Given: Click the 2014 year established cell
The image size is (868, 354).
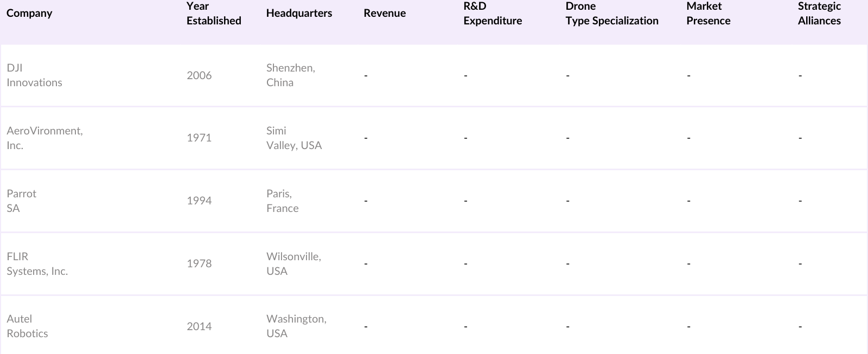Looking at the screenshot, I should [199, 326].
